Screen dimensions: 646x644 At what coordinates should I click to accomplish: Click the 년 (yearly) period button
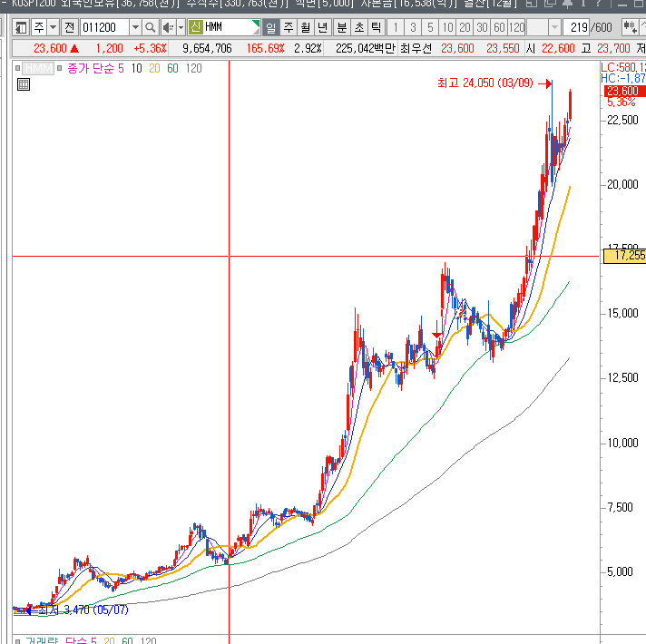point(322,27)
